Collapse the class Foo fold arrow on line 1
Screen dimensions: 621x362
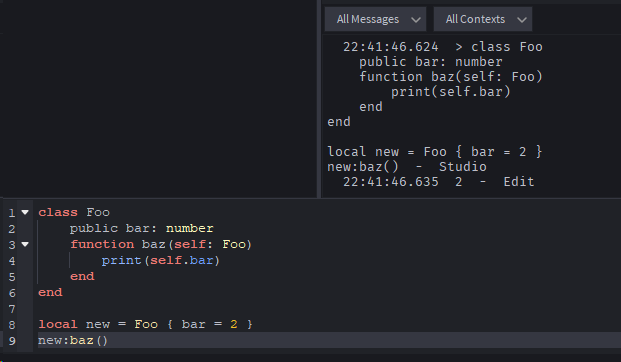[25, 213]
